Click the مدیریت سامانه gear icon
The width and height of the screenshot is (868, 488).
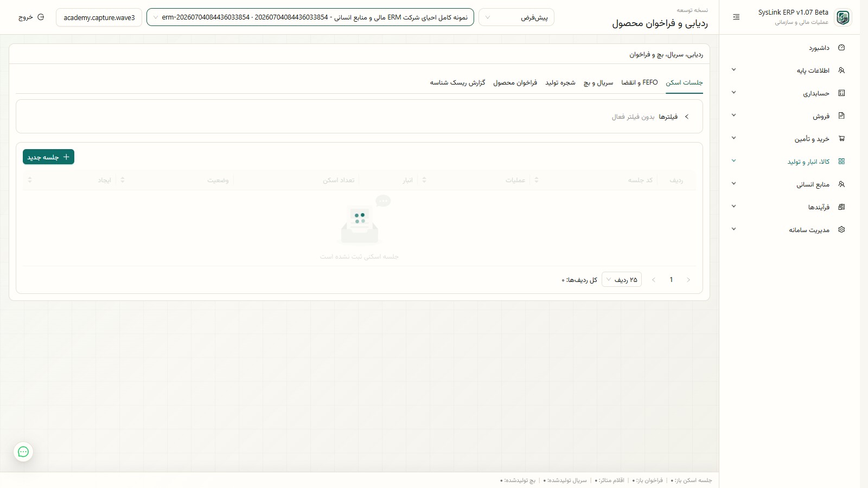coord(841,230)
